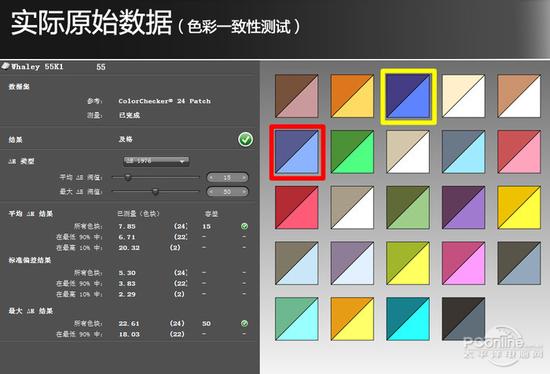Click the maximum ΔE value 22.61
The height and width of the screenshot is (374, 550).
tap(129, 323)
